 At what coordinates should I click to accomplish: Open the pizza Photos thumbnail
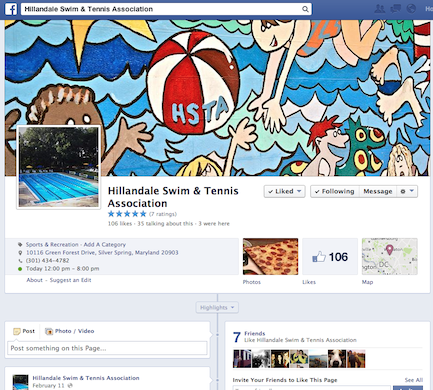pyautogui.click(x=270, y=256)
